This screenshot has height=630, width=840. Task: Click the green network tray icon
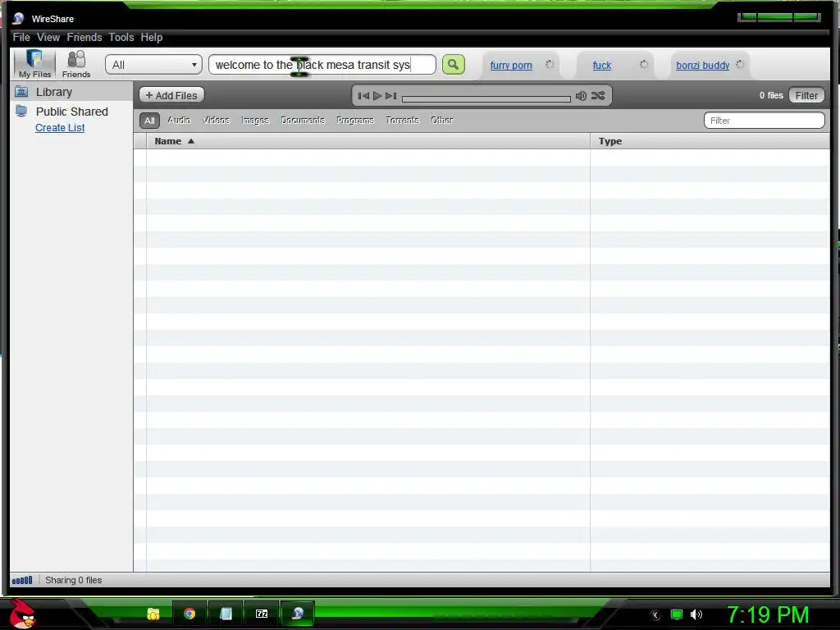[677, 614]
